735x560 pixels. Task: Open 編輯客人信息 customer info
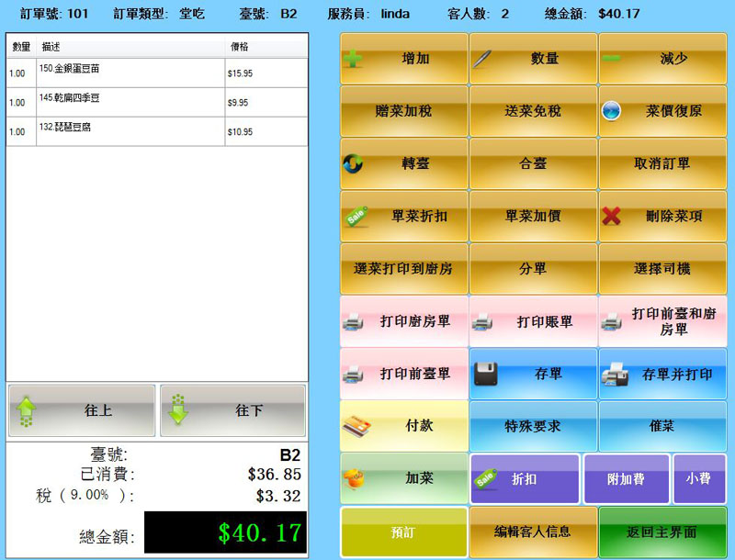pos(532,532)
